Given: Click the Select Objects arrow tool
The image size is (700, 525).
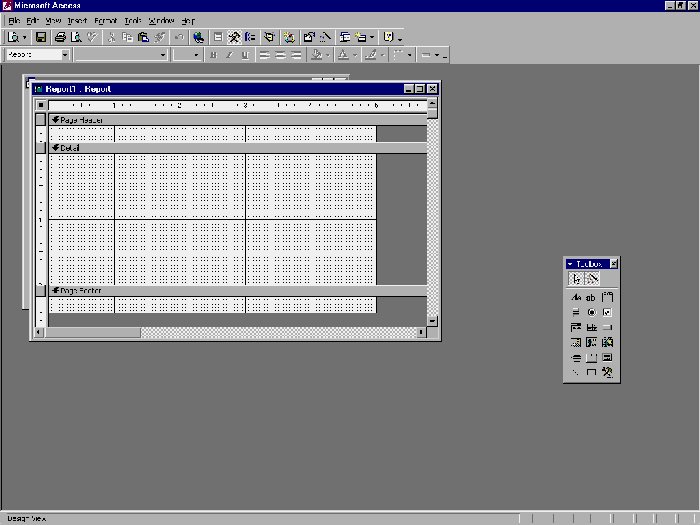Looking at the screenshot, I should (x=576, y=280).
